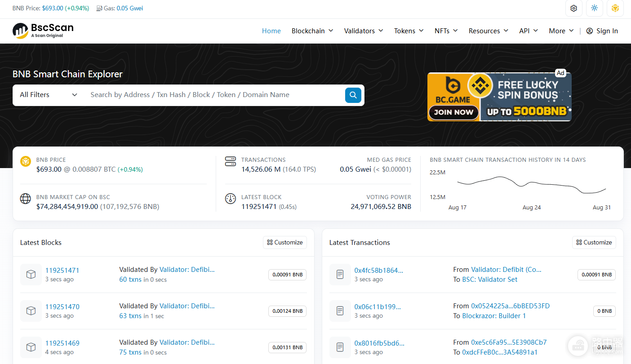Screen dimensions: 631x364
Task: Expand the Resources menu
Action: (489, 31)
